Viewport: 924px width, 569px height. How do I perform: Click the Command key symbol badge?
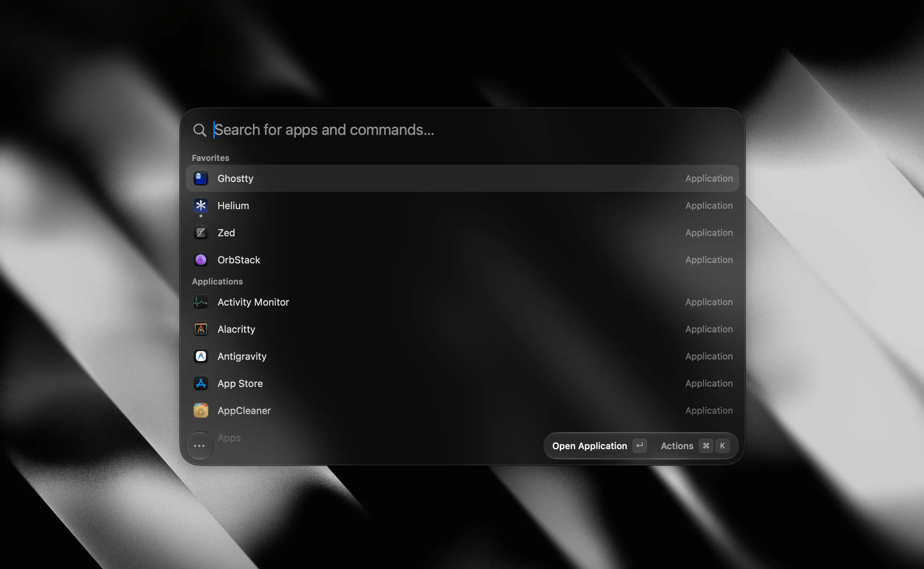tap(706, 446)
